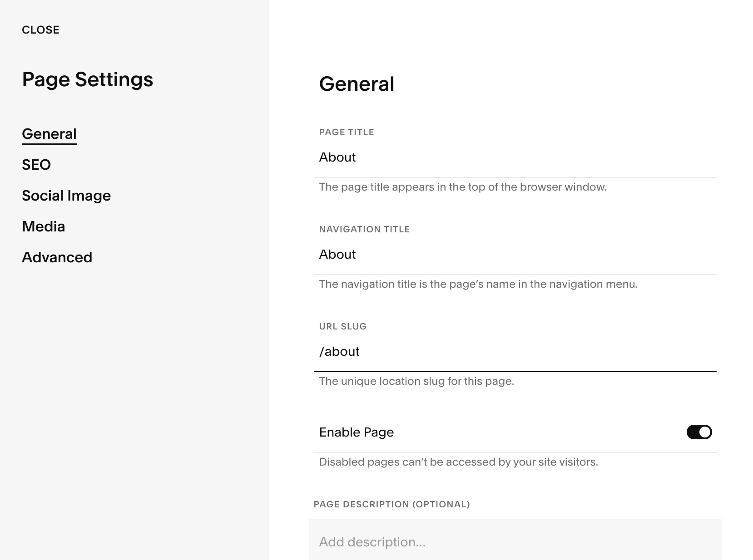Open the Advanced settings section
753x560 pixels.
click(x=57, y=257)
